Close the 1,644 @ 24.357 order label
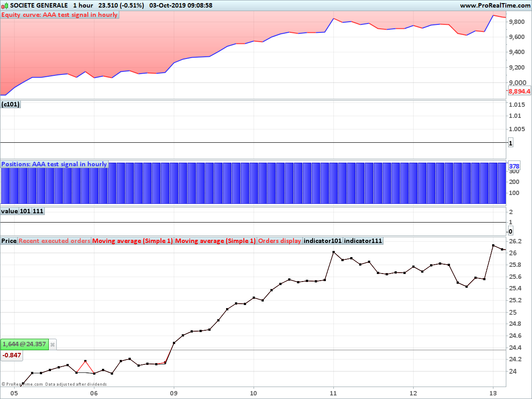532x399 pixels. pyautogui.click(x=52, y=344)
